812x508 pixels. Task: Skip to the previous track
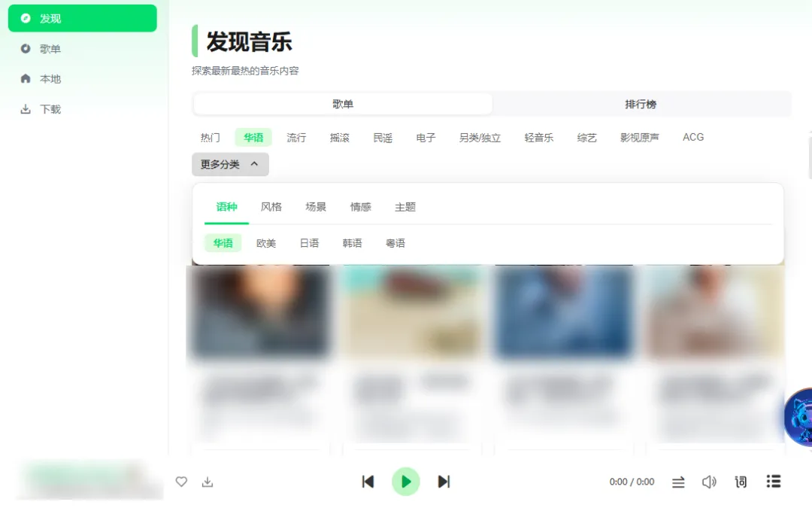[x=368, y=482]
